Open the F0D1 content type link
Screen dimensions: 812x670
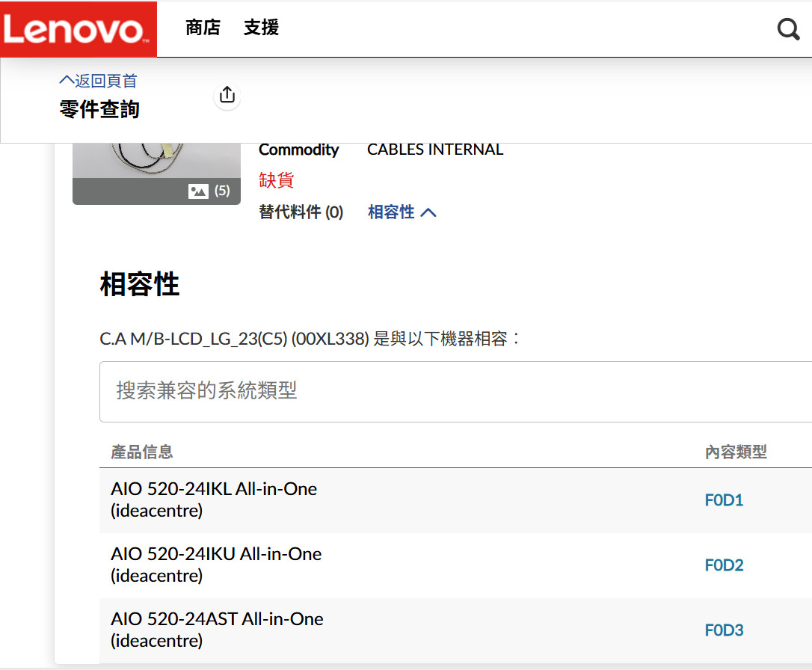[x=724, y=500]
